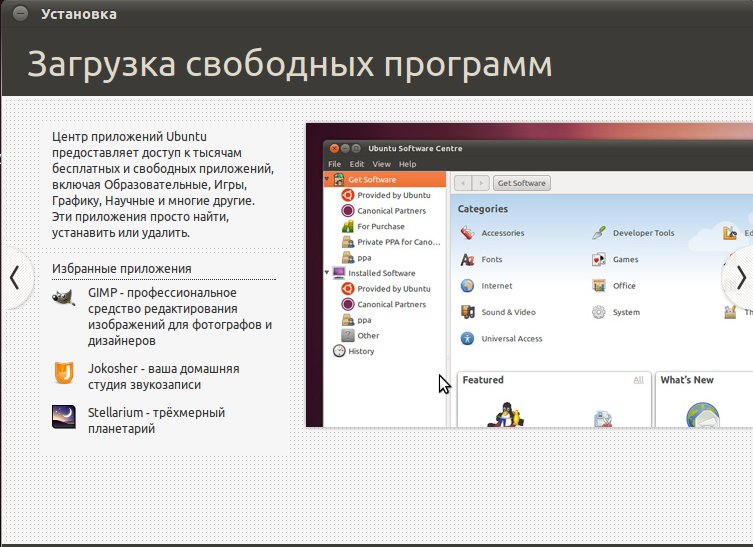
Task: Open the Office category icon
Action: (x=599, y=286)
